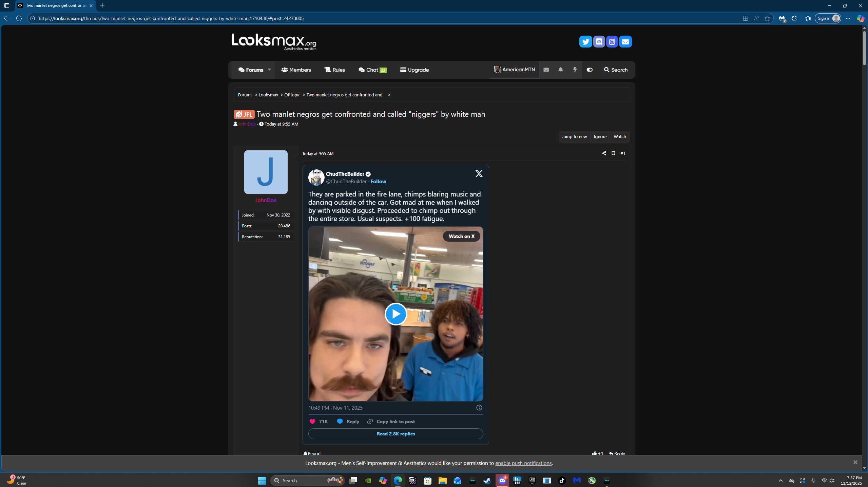Click the enable push notifications link
The height and width of the screenshot is (487, 868).
tap(523, 463)
